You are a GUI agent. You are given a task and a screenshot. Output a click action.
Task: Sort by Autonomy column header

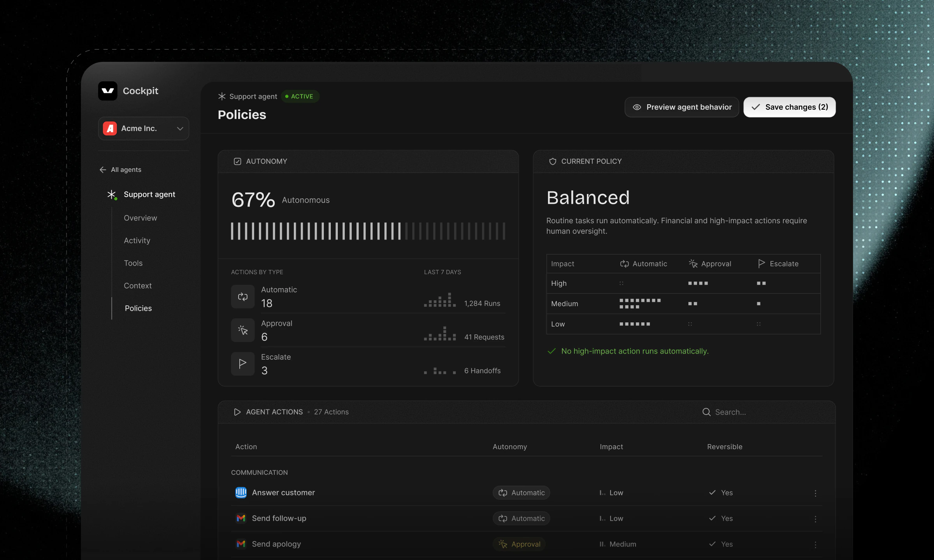coord(510,447)
